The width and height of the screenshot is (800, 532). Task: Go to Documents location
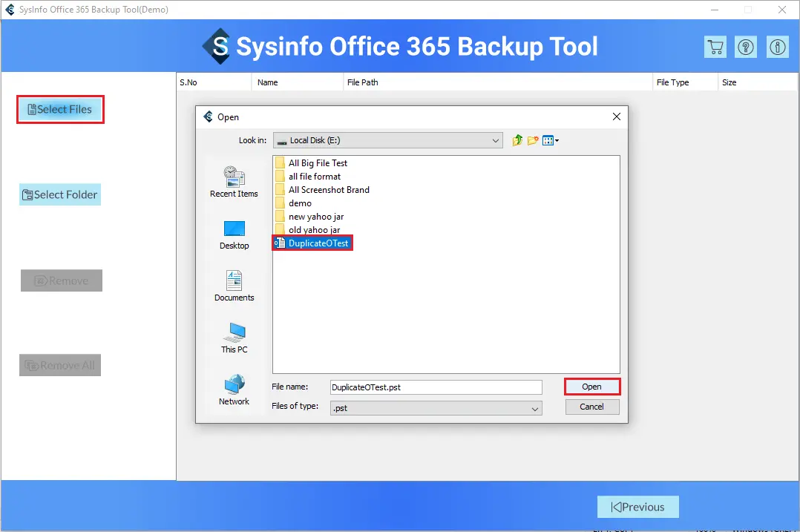(x=235, y=286)
